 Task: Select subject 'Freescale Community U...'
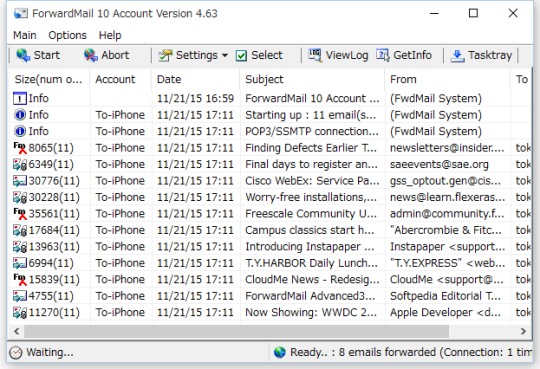point(311,214)
